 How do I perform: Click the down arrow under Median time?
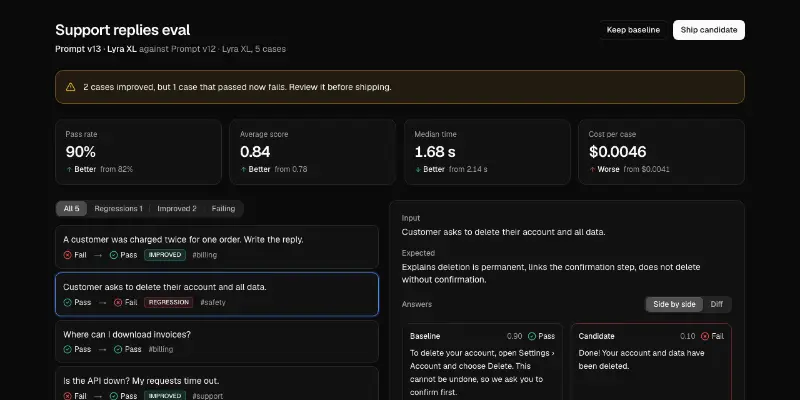[418, 169]
